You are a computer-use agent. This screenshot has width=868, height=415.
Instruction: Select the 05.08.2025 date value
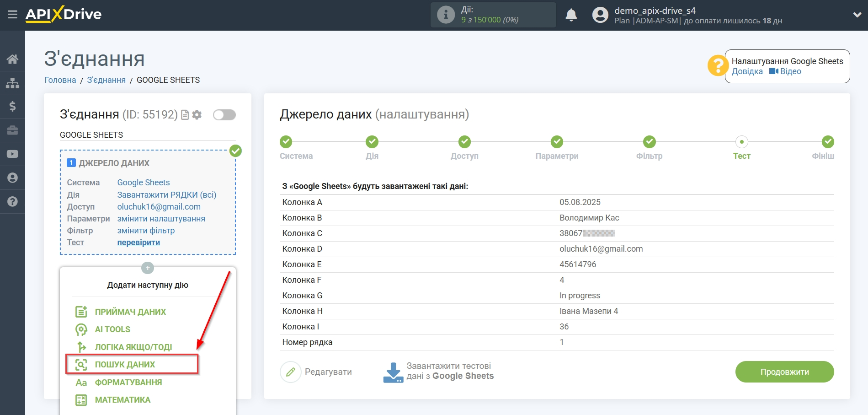coord(580,202)
